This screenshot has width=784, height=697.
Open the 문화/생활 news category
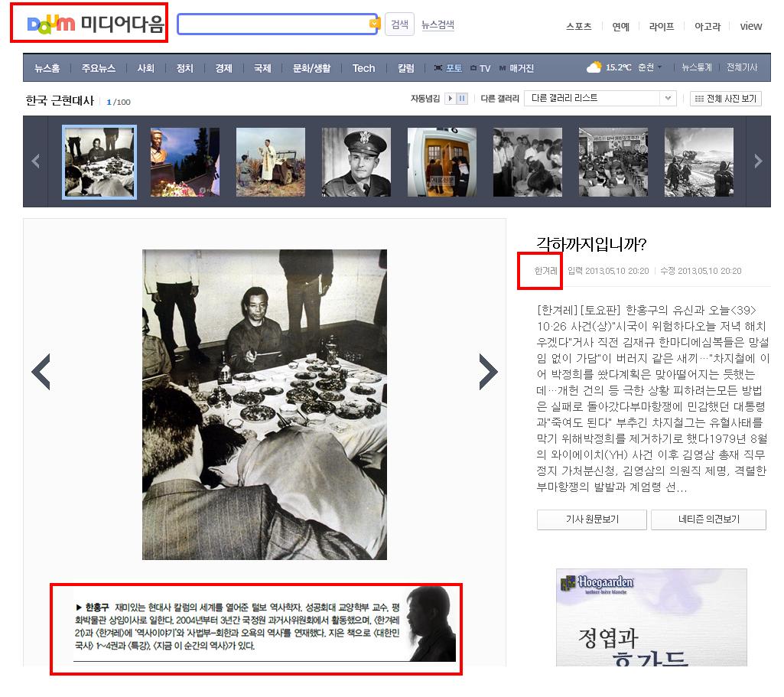click(x=311, y=68)
